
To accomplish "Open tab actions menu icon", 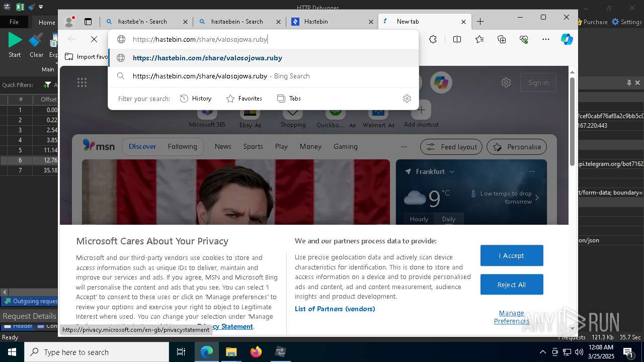I will tap(88, 22).
